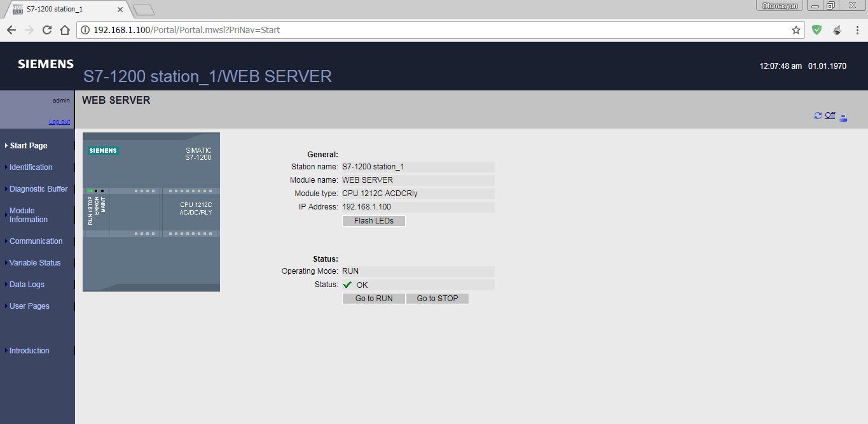868x424 pixels.
Task: Open User Pages in sidebar
Action: click(29, 306)
